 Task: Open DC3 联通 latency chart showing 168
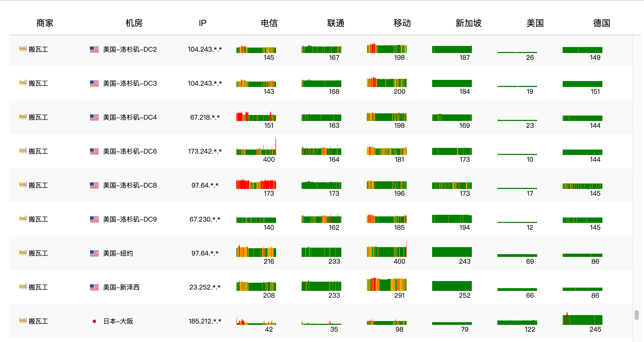(x=321, y=83)
